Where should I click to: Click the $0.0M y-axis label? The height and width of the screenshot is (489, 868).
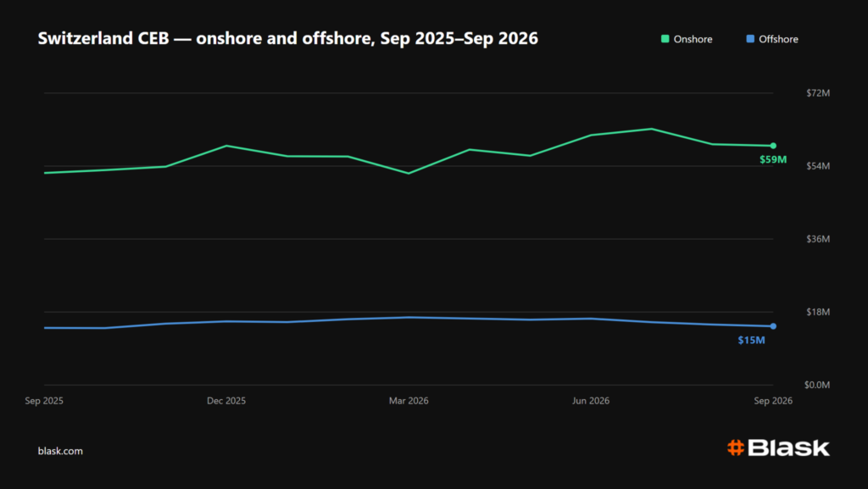pos(817,385)
